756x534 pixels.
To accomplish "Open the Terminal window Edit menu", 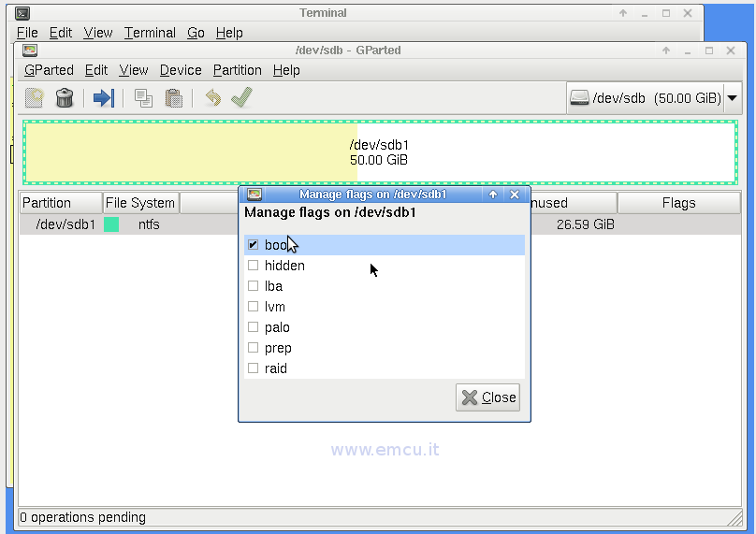I will pyautogui.click(x=61, y=33).
